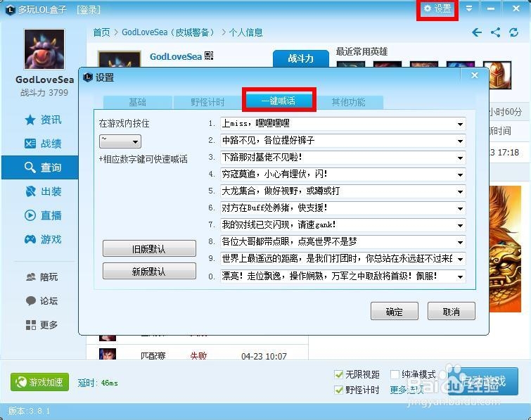This screenshot has width=531, height=420.
Task: Open 更多 in the sidebar
Action: pyautogui.click(x=42, y=325)
